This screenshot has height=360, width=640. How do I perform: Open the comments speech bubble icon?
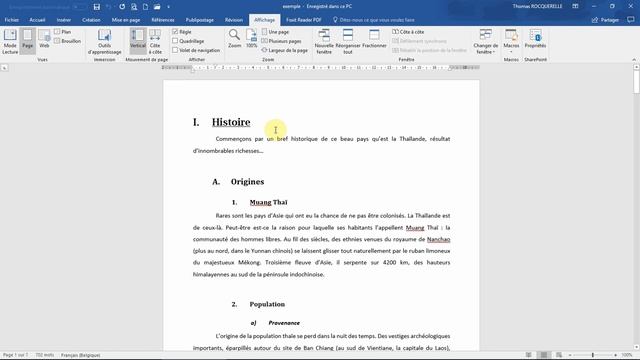coord(631,20)
